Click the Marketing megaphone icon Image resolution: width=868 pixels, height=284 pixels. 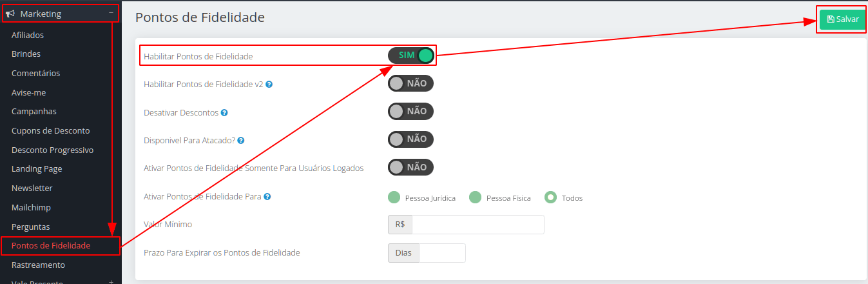coord(10,14)
